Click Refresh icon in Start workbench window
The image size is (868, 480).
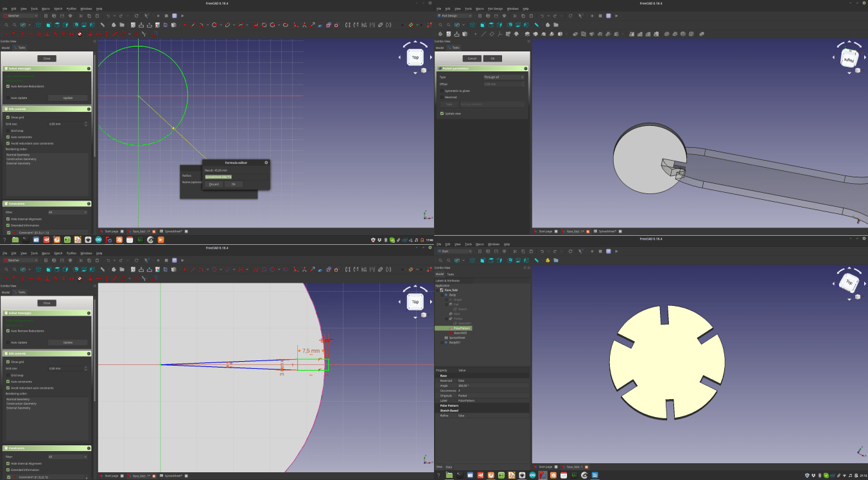570,251
